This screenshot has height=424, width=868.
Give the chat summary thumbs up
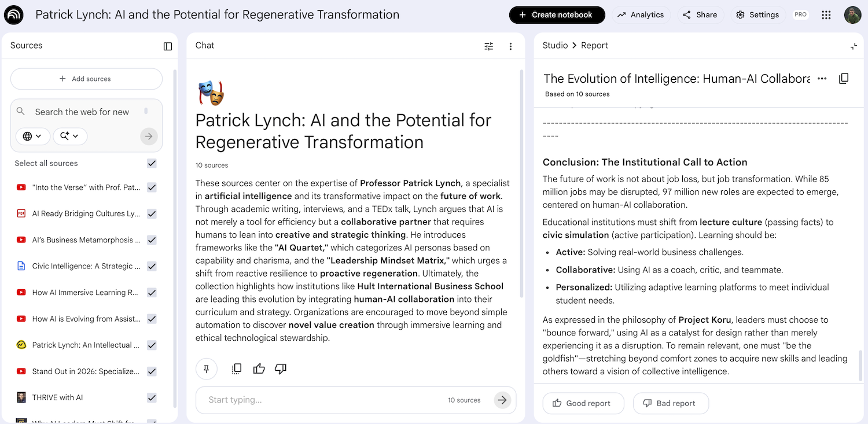point(259,368)
